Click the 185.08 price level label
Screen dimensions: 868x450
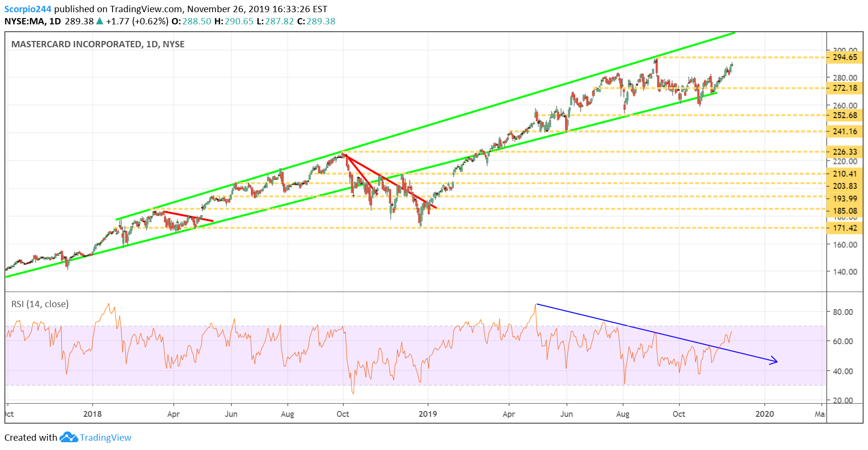(845, 211)
